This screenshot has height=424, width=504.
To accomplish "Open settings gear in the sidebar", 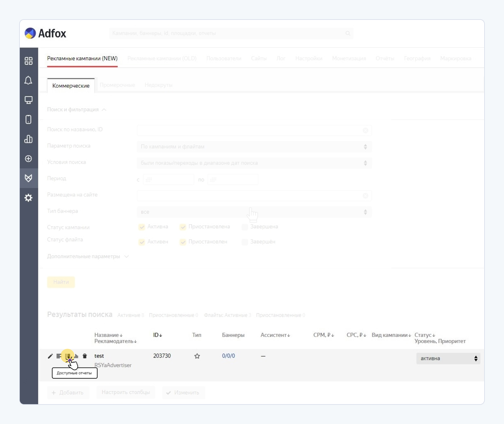I will (28, 198).
